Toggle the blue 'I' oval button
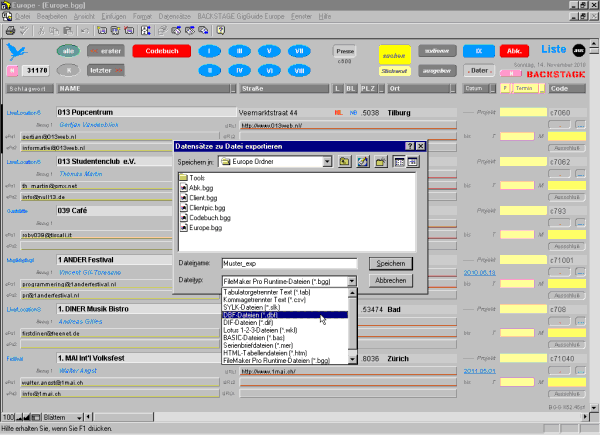Image resolution: width=600 pixels, height=435 pixels. coord(209,50)
